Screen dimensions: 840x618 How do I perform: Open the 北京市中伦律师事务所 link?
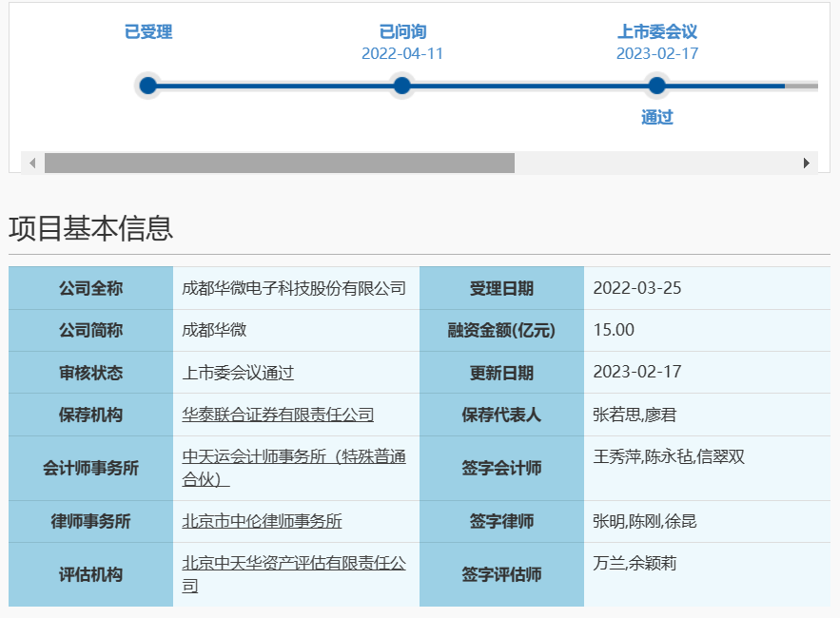[x=262, y=521]
